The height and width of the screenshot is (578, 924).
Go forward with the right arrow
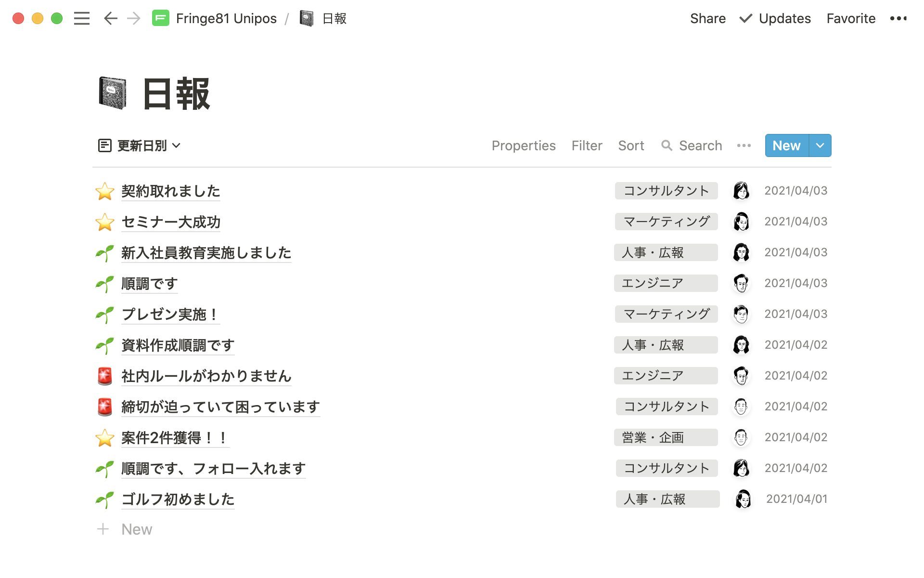point(134,18)
